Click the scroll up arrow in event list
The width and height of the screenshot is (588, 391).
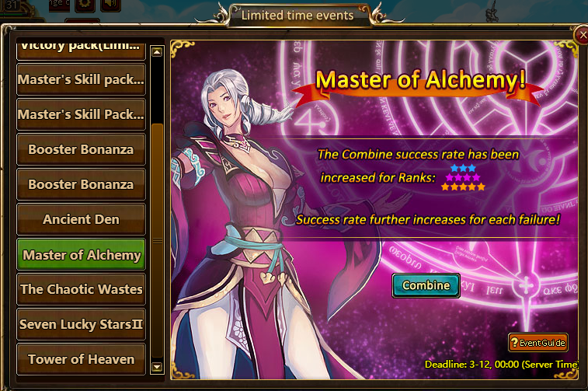tap(157, 52)
